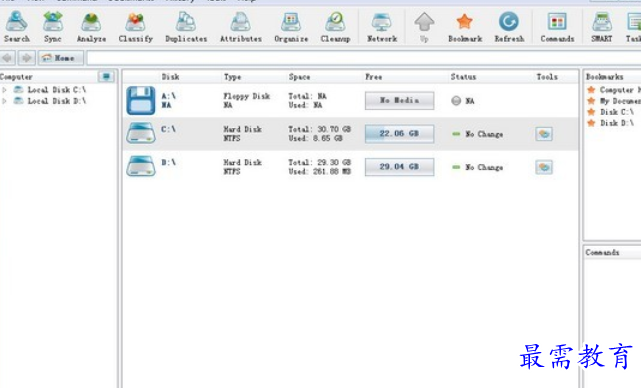Image resolution: width=641 pixels, height=388 pixels.
Task: Open tools icon for D:\ disk
Action: click(x=544, y=167)
